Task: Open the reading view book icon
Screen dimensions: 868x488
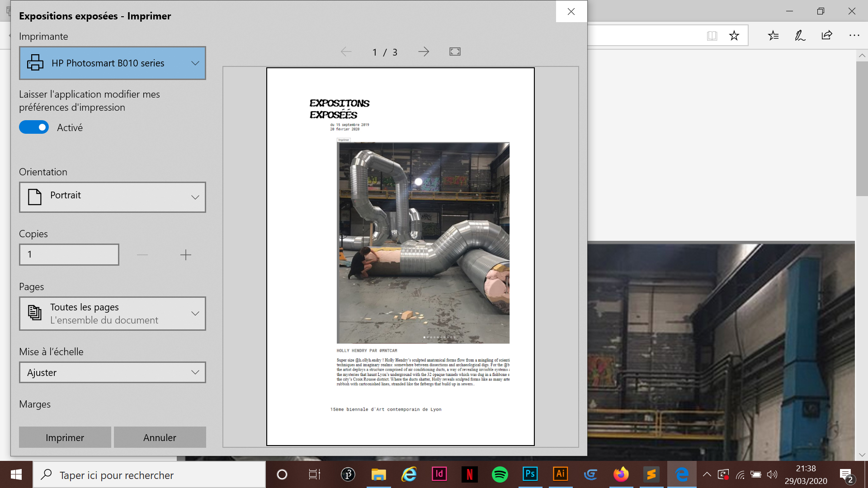Action: (x=712, y=36)
